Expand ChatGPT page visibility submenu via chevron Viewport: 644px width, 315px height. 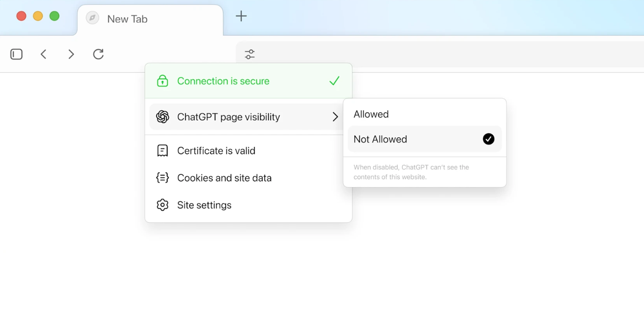coord(335,116)
